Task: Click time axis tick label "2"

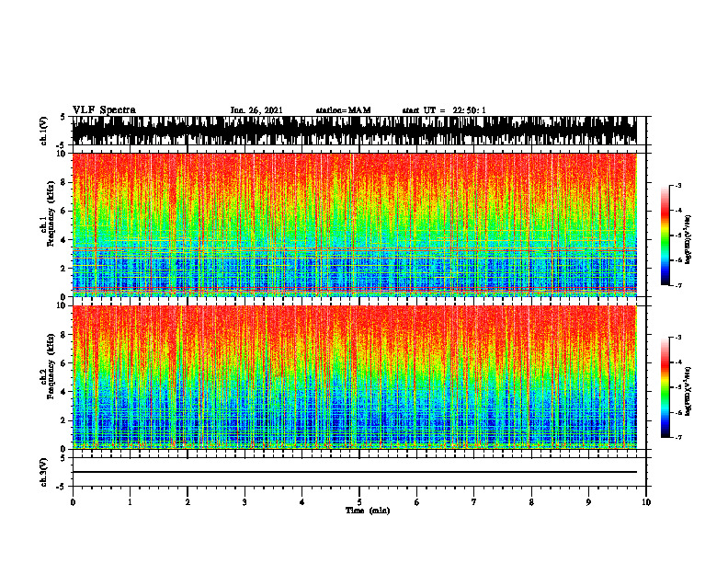Action: tap(188, 502)
